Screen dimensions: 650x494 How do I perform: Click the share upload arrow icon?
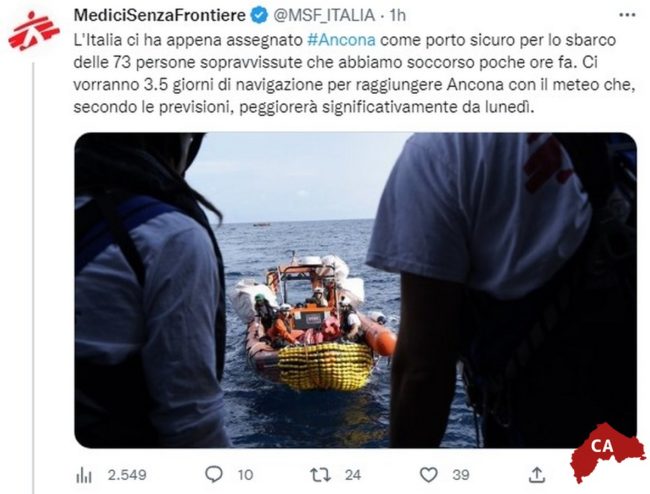tap(536, 475)
